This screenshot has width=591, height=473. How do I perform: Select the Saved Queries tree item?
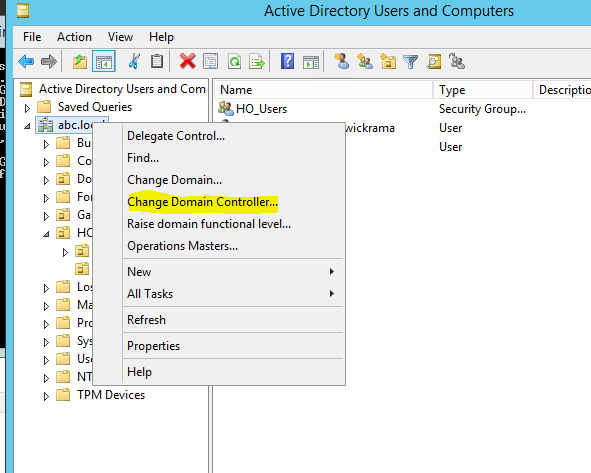tap(95, 107)
